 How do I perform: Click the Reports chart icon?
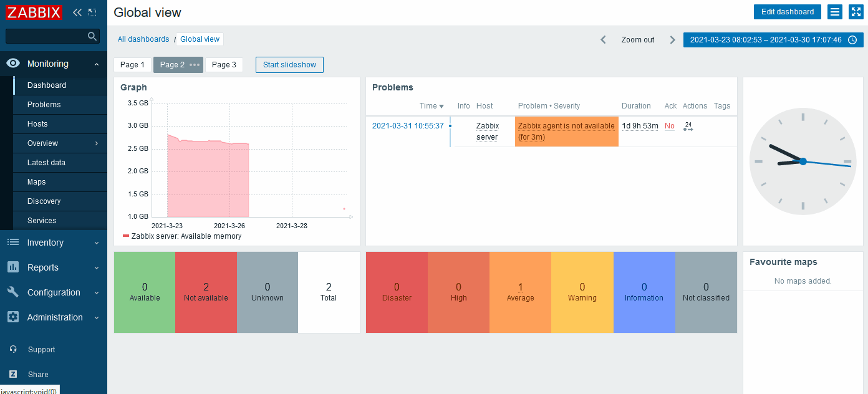click(13, 267)
